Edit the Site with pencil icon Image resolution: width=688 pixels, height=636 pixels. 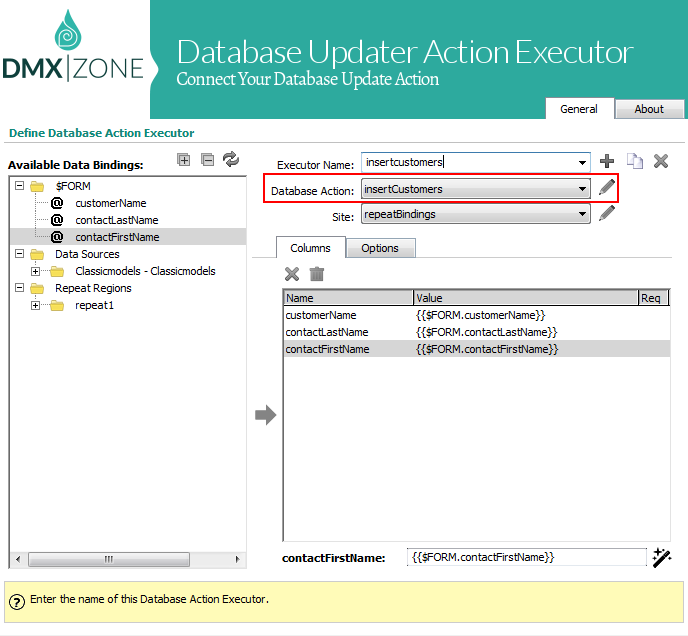pyautogui.click(x=607, y=213)
